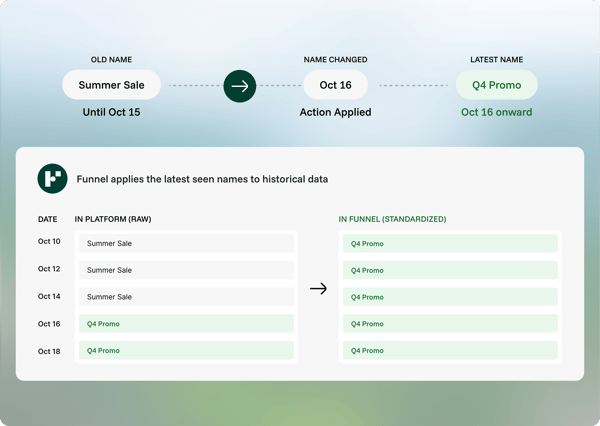This screenshot has width=600, height=426.
Task: Click the Oct 10 Summer Sale raw row
Action: point(186,243)
